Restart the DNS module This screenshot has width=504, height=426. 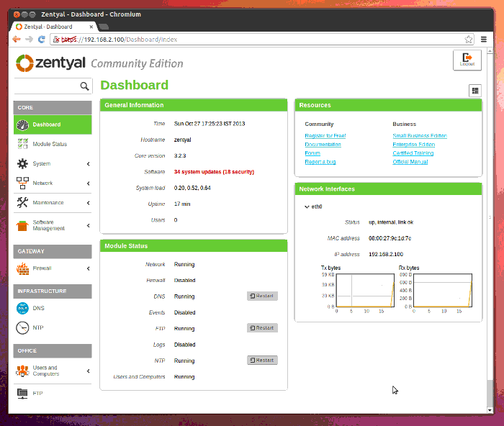pyautogui.click(x=262, y=296)
